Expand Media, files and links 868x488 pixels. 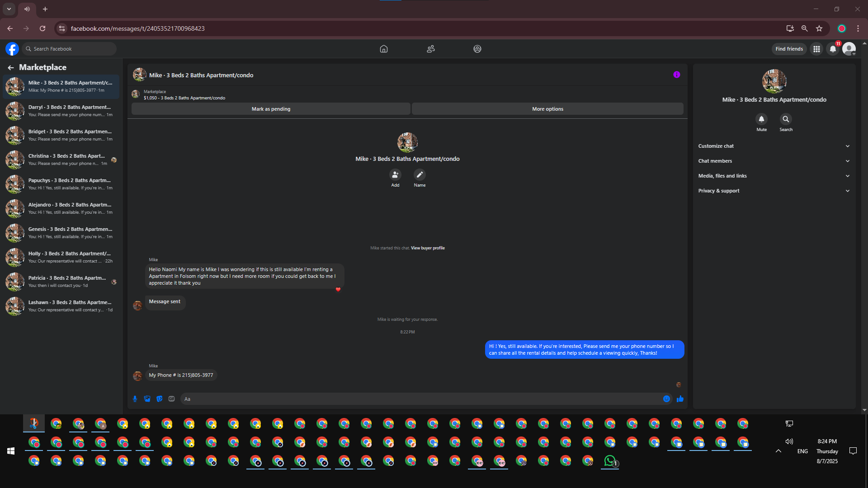click(x=774, y=176)
